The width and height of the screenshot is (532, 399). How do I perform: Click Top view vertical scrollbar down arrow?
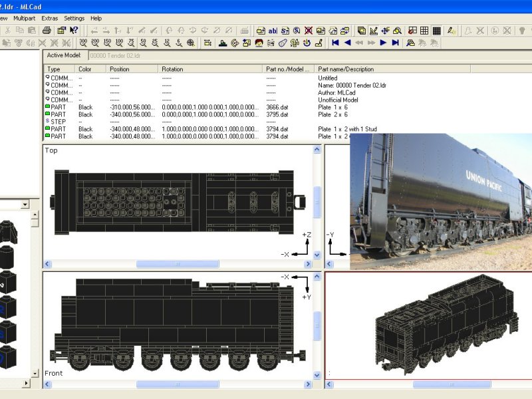point(317,255)
